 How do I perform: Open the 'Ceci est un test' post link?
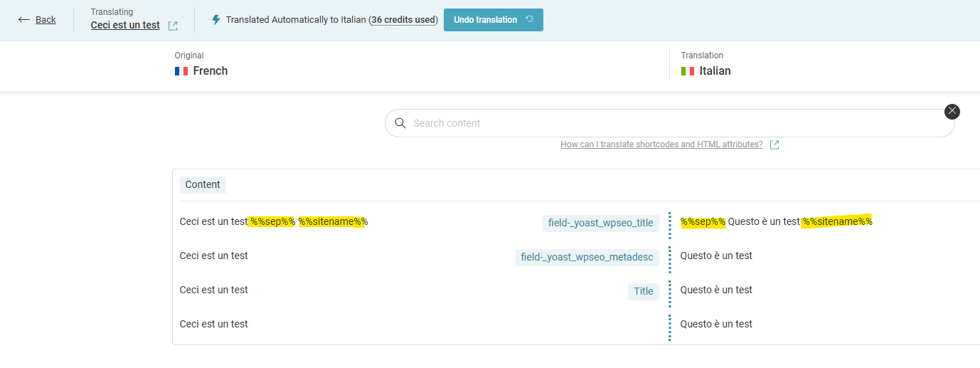click(125, 26)
